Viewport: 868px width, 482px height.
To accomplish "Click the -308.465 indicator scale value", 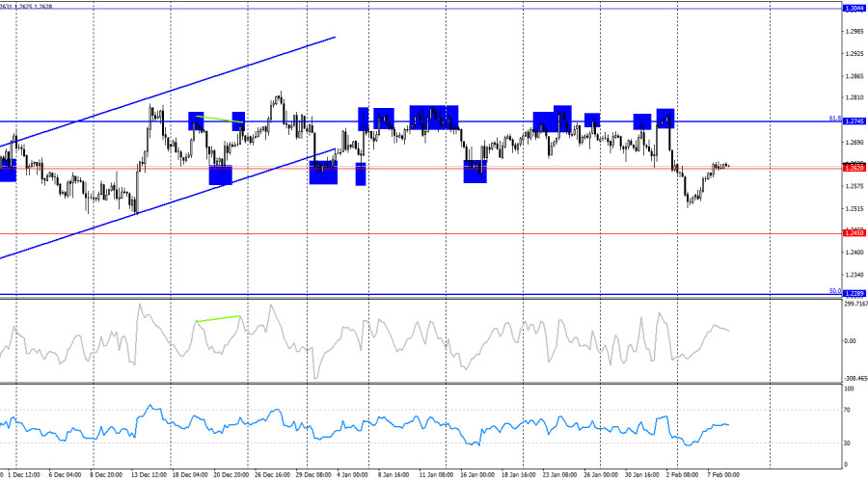I will (x=855, y=379).
